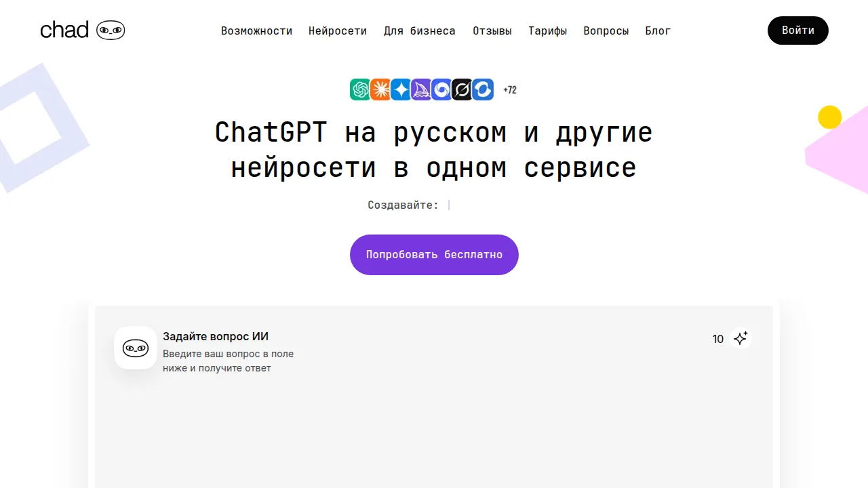This screenshot has height=488, width=868.
Task: Open the Возможности menu item
Action: point(256,30)
